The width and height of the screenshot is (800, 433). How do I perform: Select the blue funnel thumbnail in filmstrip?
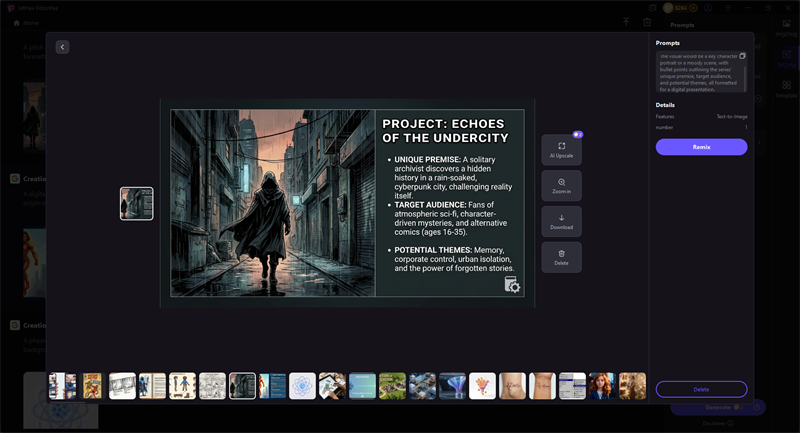coord(452,386)
